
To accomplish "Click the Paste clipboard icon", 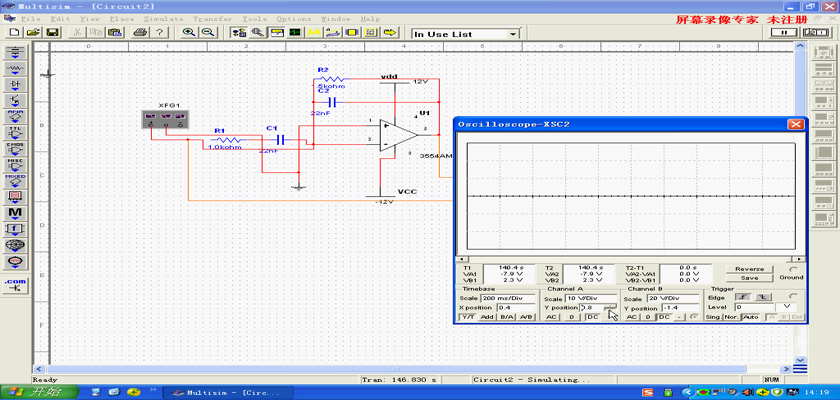I will click(115, 32).
